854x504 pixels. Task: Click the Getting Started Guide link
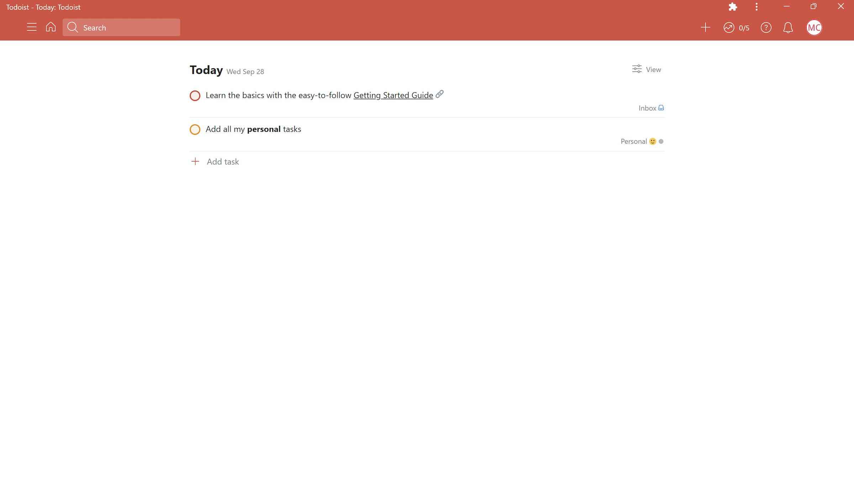pyautogui.click(x=393, y=95)
